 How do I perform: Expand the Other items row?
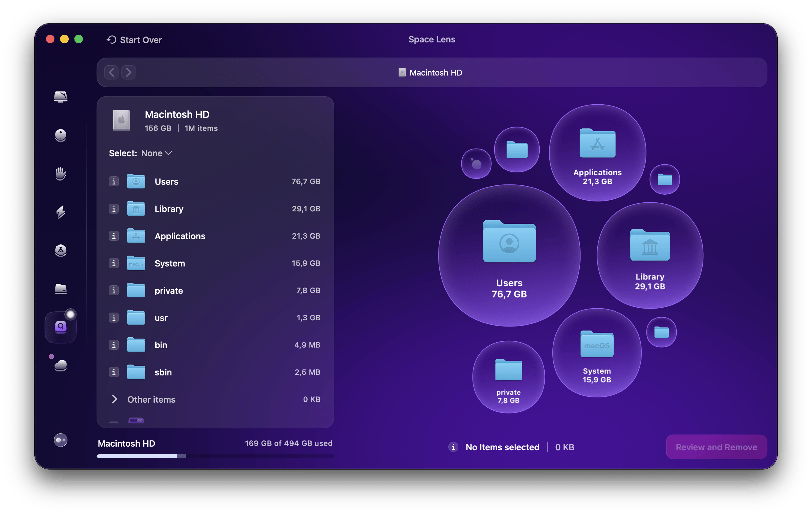[x=115, y=399]
